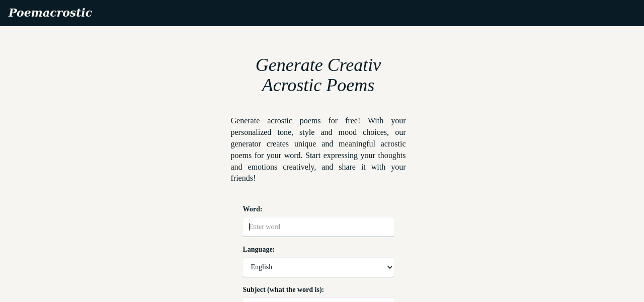Image resolution: width=644 pixels, height=302 pixels.
Task: Click "mood" in the description paragraph
Action: pyautogui.click(x=347, y=132)
